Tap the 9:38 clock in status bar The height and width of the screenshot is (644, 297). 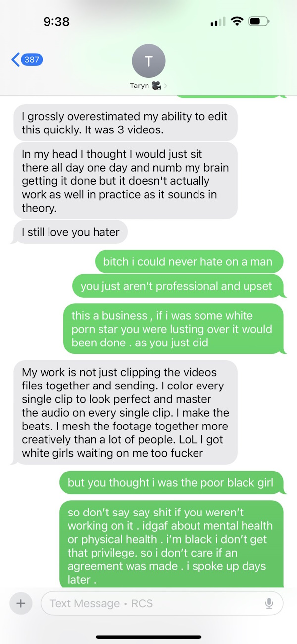click(x=56, y=22)
